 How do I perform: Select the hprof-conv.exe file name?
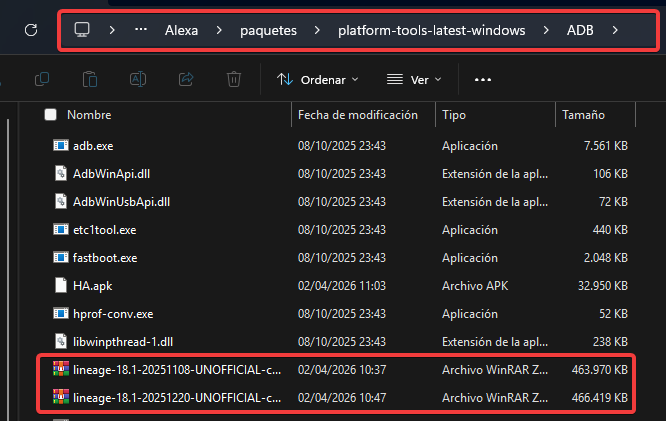click(113, 314)
